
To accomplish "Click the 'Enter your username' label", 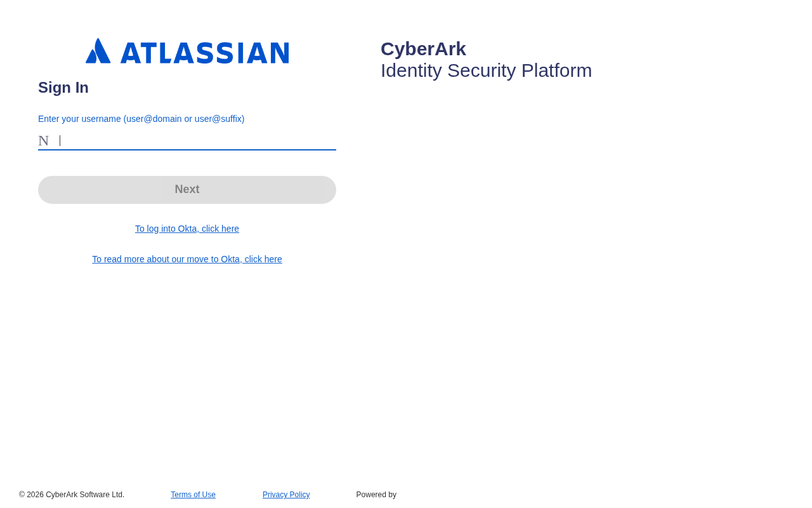I will [141, 119].
